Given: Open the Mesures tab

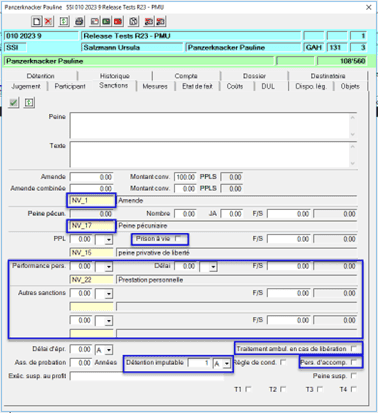Looking at the screenshot, I should (x=155, y=86).
